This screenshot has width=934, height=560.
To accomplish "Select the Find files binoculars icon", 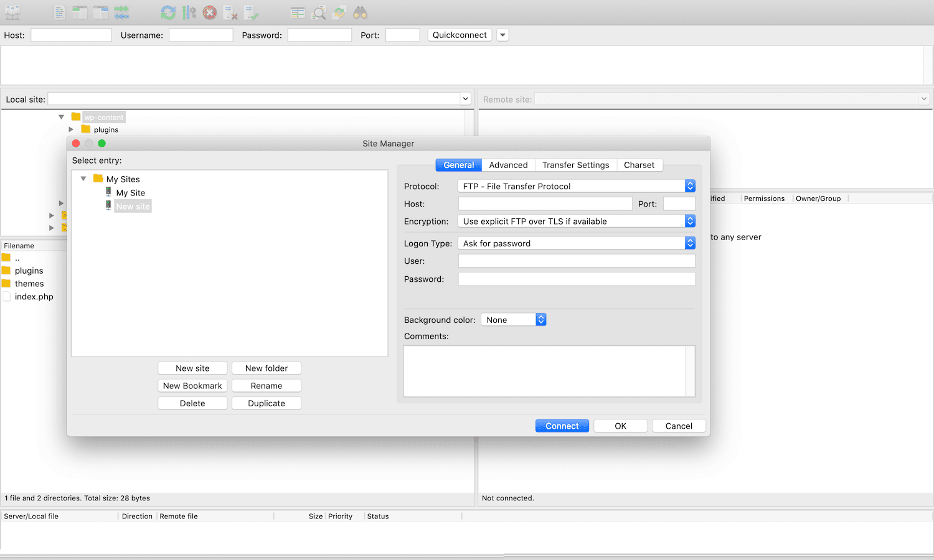I will (x=360, y=12).
